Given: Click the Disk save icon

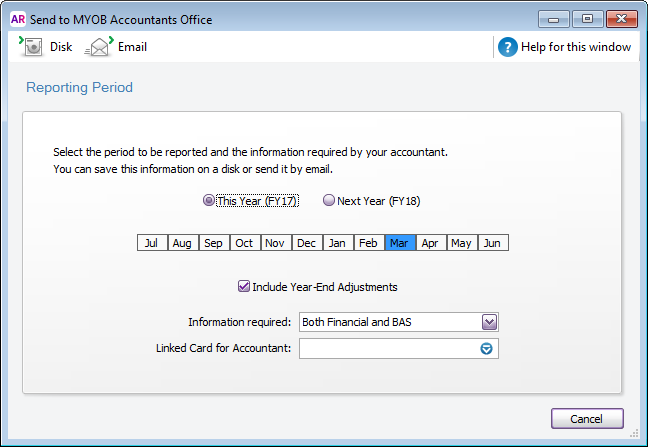Looking at the screenshot, I should click(31, 47).
